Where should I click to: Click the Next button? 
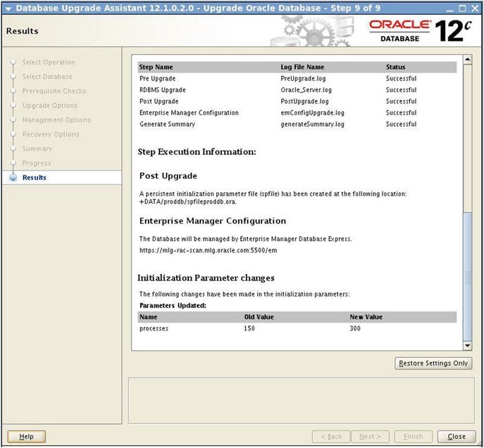370,437
